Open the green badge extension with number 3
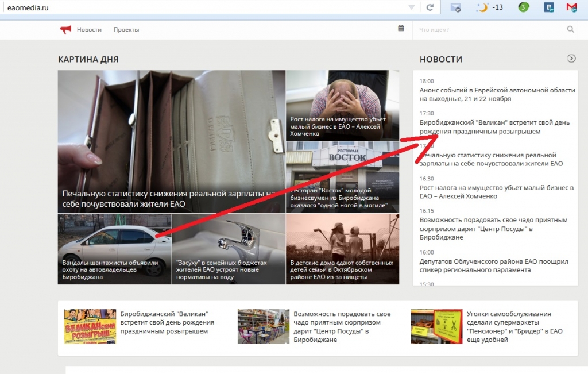 click(x=523, y=7)
